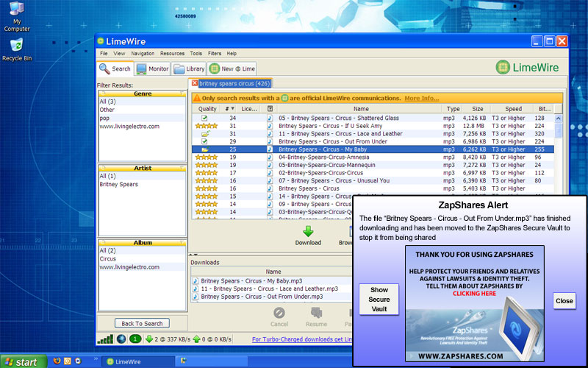Close the ZapShares Alert popup

(x=564, y=301)
